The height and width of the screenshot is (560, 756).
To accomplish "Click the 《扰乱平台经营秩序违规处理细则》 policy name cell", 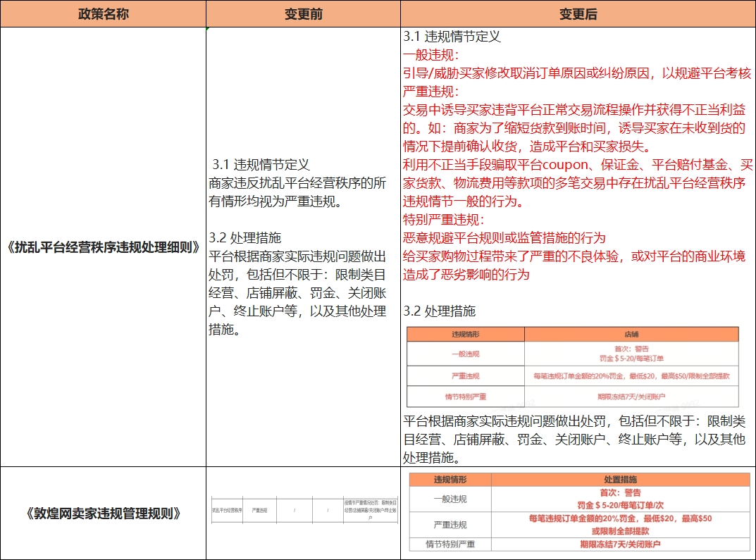I will tap(103, 247).
